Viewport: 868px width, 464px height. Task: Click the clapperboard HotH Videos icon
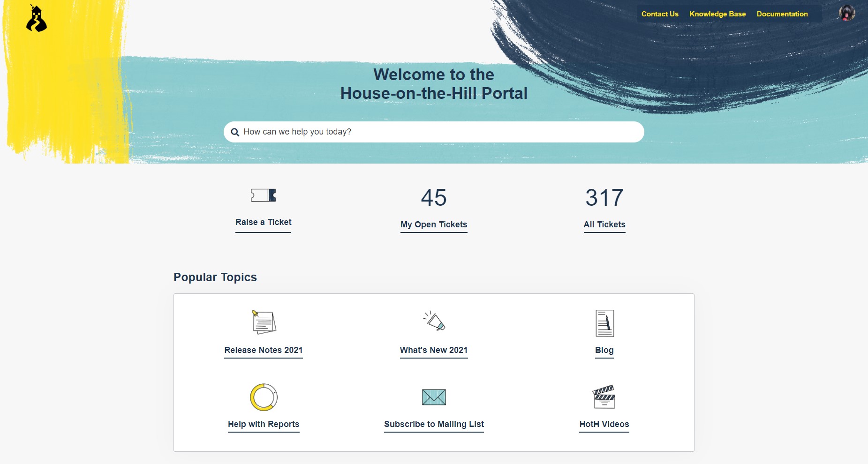(604, 397)
